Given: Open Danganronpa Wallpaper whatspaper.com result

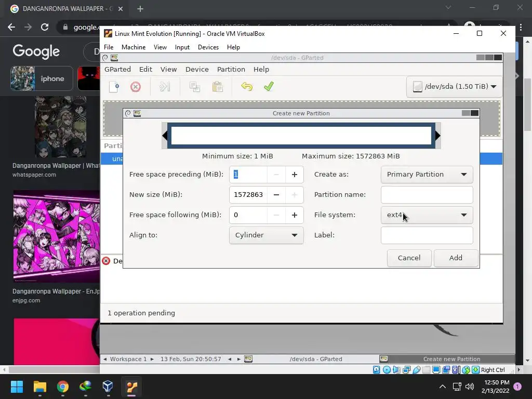Looking at the screenshot, I should [56, 169].
